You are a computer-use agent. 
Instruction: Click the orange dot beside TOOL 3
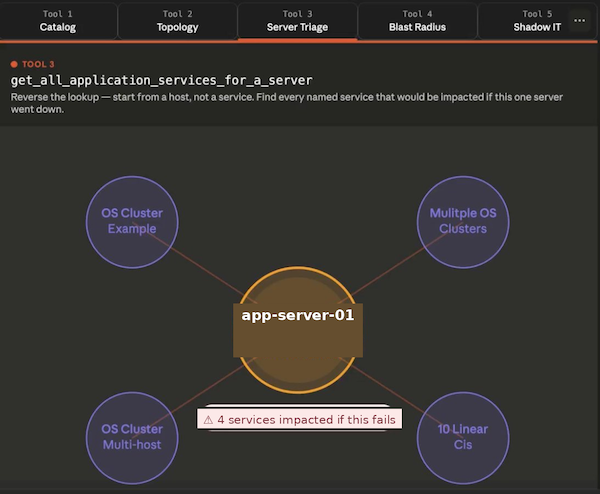click(x=14, y=64)
